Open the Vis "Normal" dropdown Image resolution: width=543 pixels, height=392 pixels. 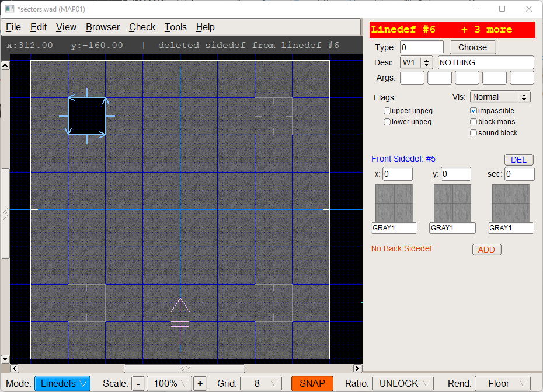tap(500, 97)
